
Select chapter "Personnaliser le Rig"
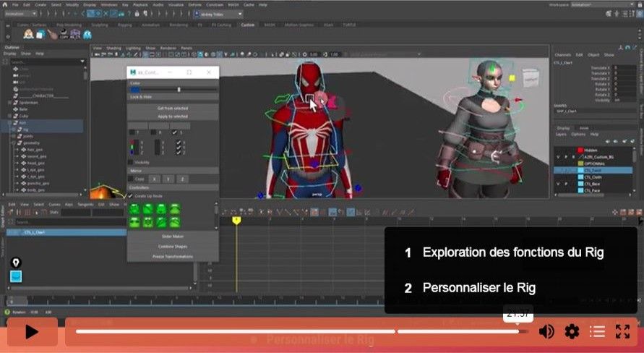pyautogui.click(x=479, y=288)
